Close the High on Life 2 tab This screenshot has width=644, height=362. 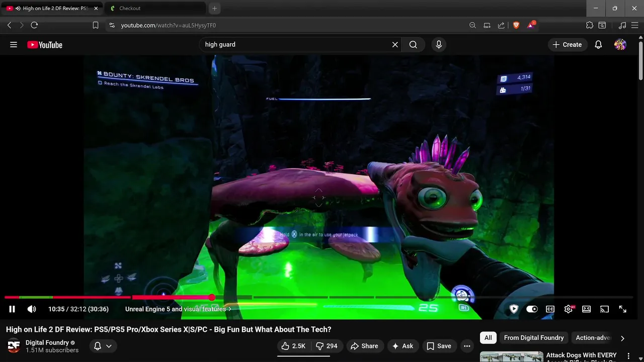(96, 9)
